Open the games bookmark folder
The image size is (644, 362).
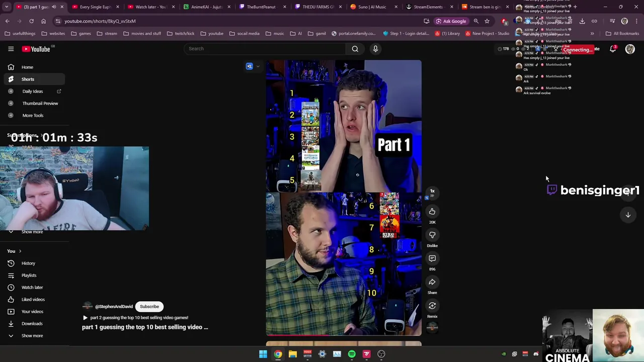coord(81,34)
